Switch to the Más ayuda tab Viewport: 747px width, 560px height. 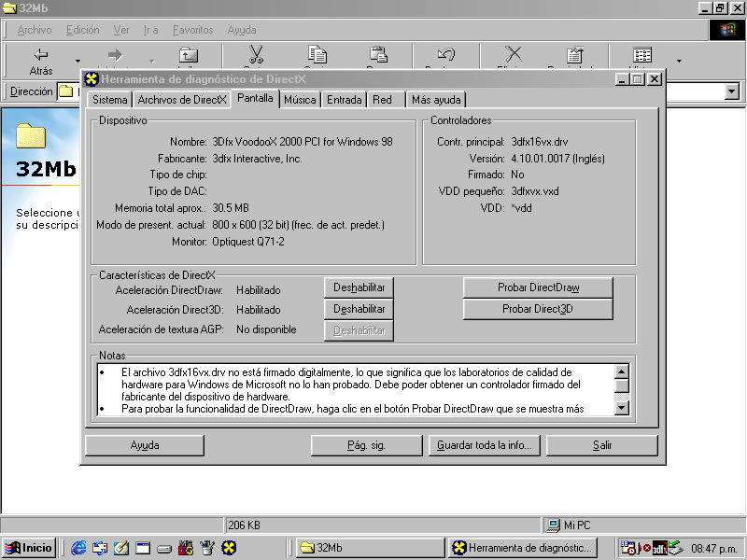click(x=436, y=100)
